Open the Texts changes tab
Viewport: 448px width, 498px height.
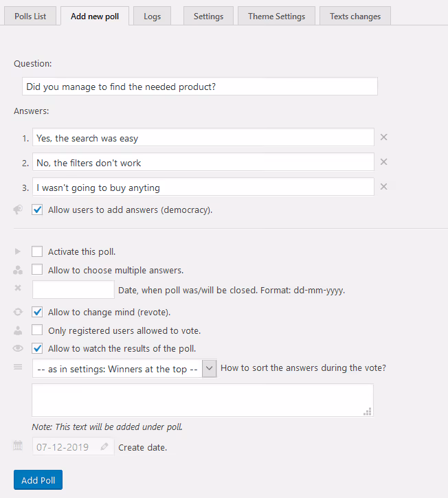355,16
